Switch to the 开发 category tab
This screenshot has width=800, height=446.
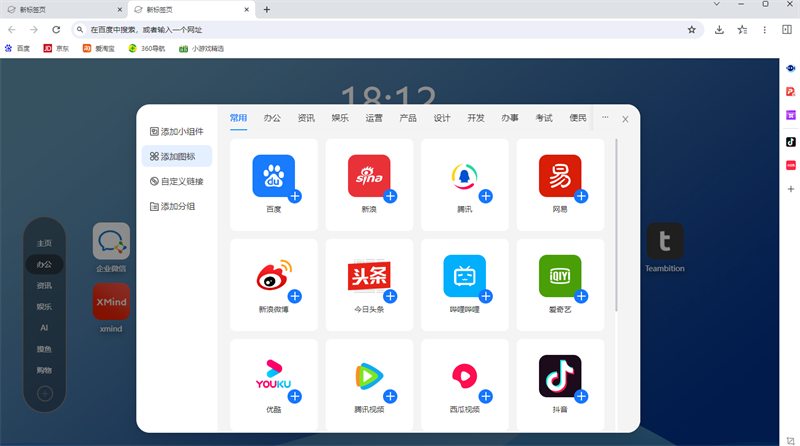coord(476,118)
